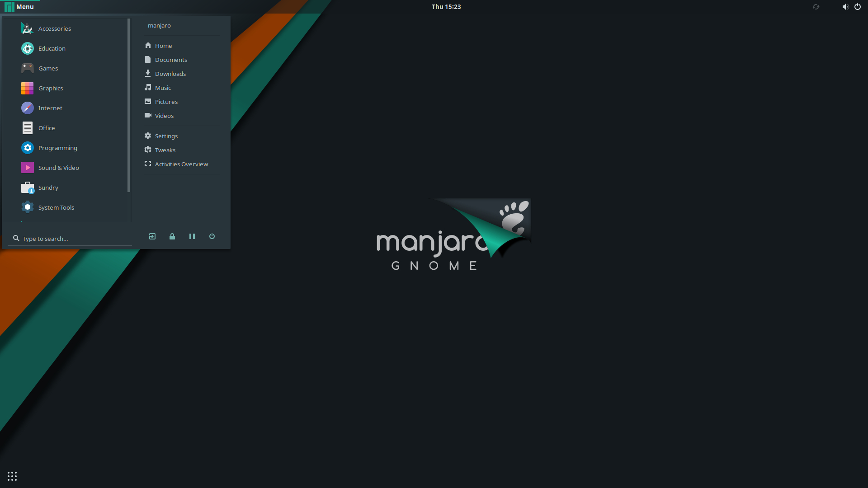868x488 pixels.
Task: Expand the Office category
Action: (x=47, y=127)
